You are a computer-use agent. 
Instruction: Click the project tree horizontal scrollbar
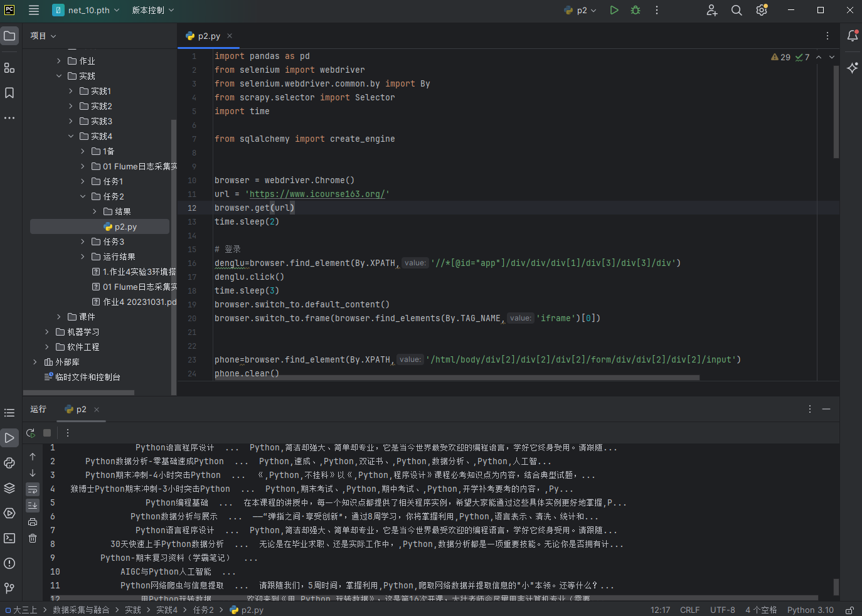[x=78, y=393]
